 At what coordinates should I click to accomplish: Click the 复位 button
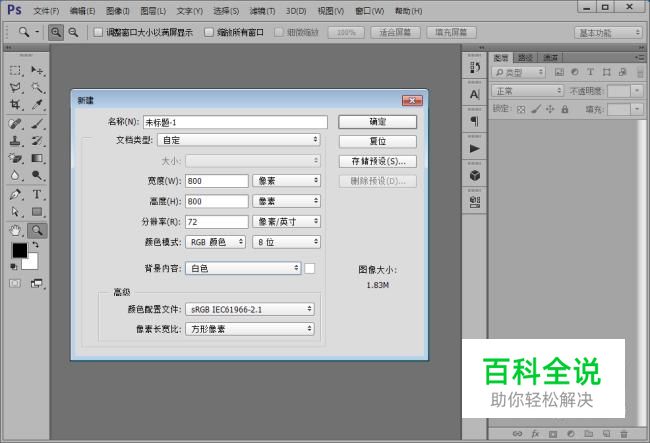(x=378, y=142)
